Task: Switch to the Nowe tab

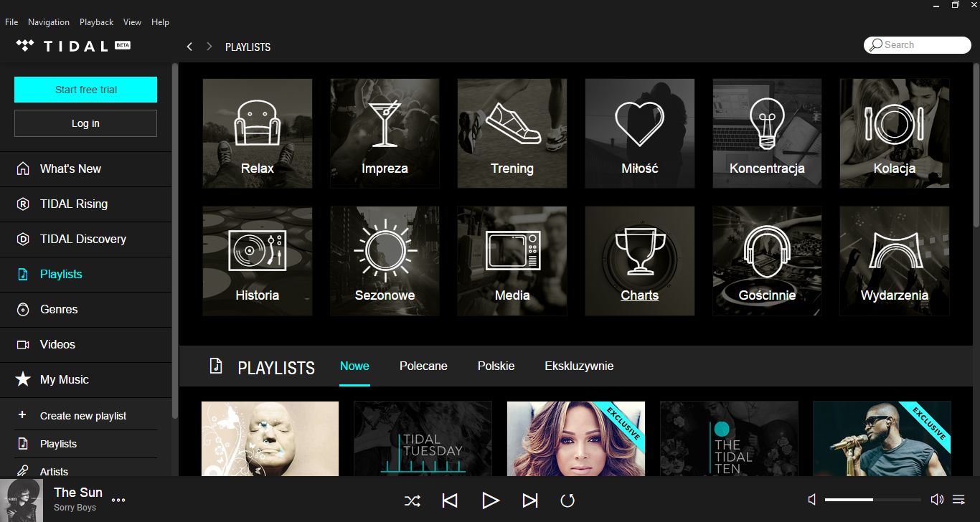Action: coord(354,366)
